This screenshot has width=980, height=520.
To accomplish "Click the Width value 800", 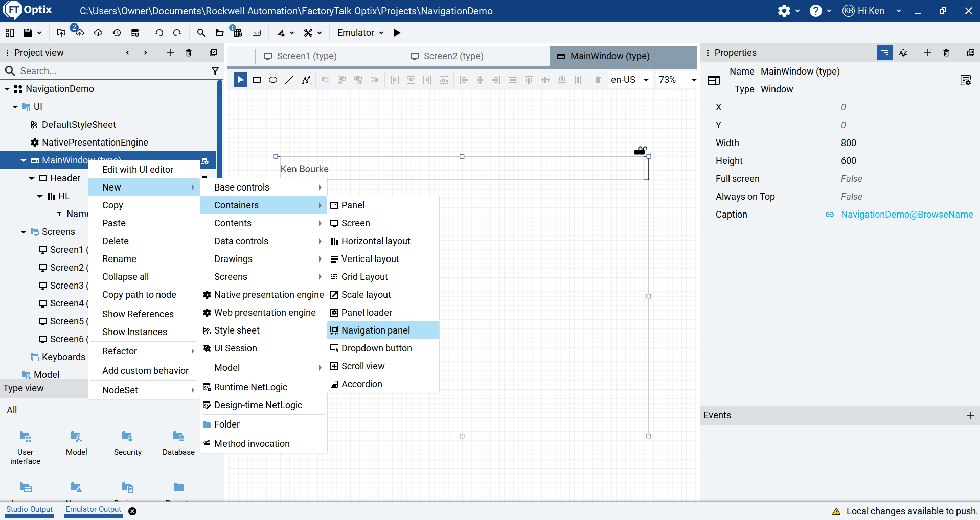I will pos(849,143).
